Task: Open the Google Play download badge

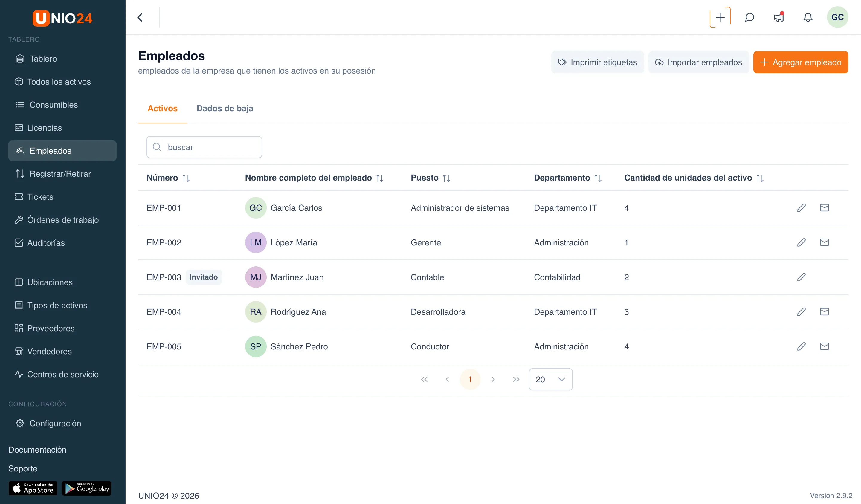Action: (x=86, y=488)
